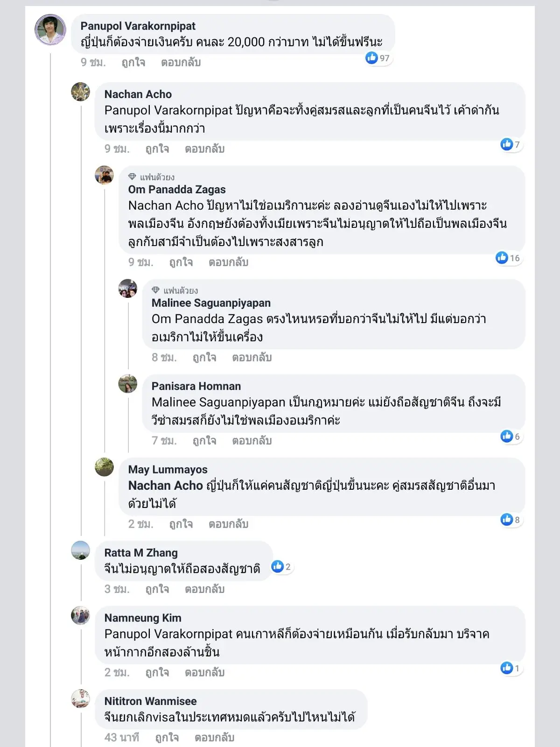Open the Om Panadda Zagas mention in Malinee's reply
The height and width of the screenshot is (747, 560).
tap(207, 319)
